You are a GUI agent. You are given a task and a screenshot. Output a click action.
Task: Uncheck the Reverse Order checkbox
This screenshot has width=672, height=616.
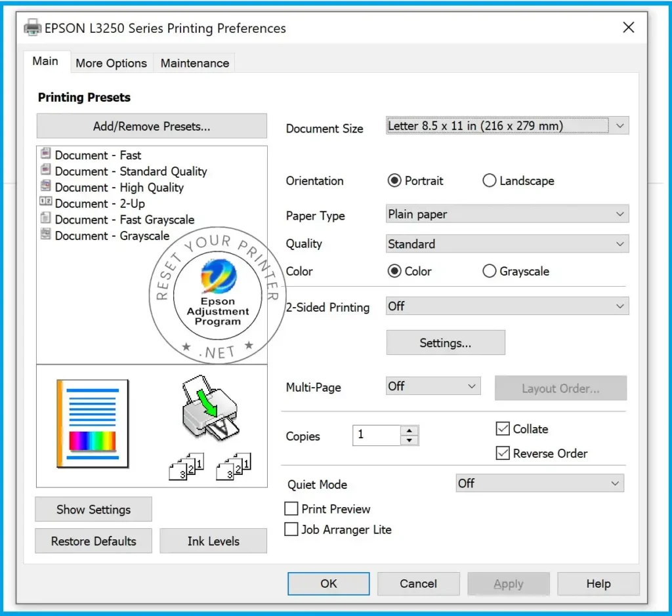pyautogui.click(x=503, y=453)
